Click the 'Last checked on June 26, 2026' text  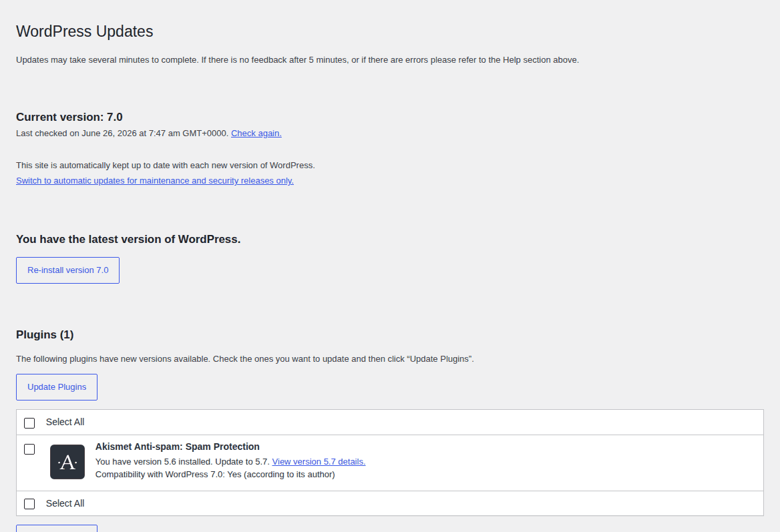point(122,134)
